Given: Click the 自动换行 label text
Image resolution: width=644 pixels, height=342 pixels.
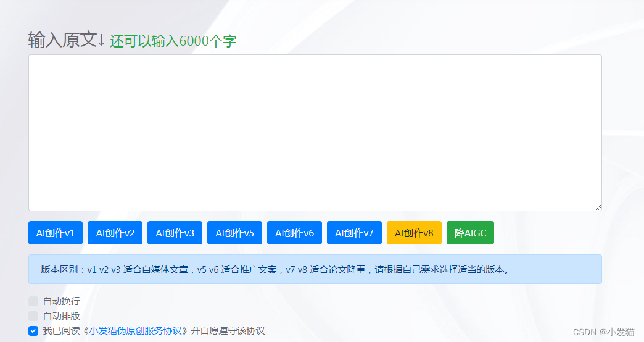Looking at the screenshot, I should [x=61, y=301].
